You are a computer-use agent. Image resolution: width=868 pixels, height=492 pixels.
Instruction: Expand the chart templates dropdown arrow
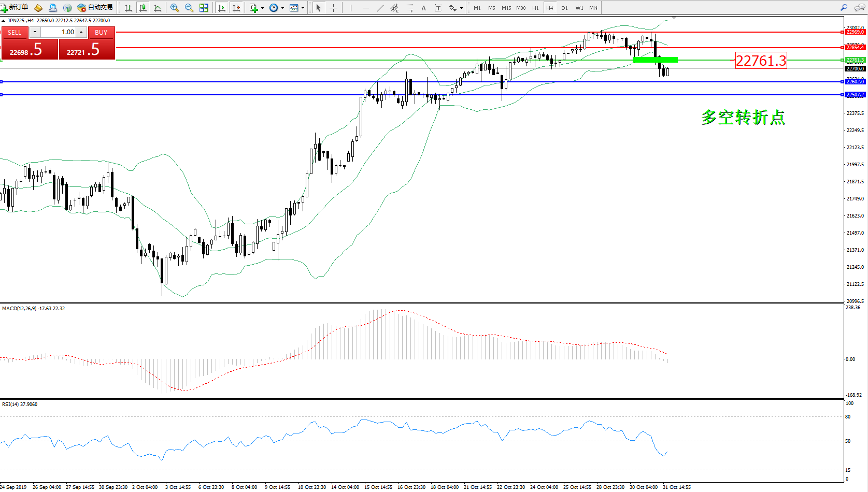303,8
